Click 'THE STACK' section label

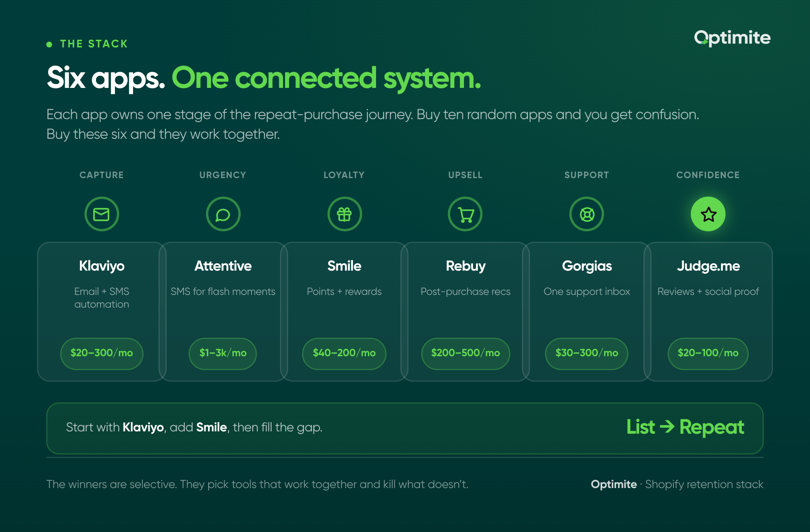94,44
